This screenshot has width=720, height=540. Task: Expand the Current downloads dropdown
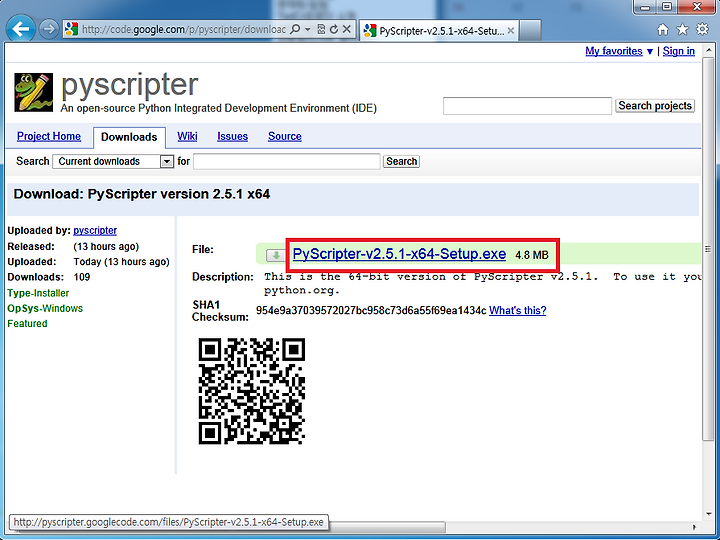(x=113, y=162)
